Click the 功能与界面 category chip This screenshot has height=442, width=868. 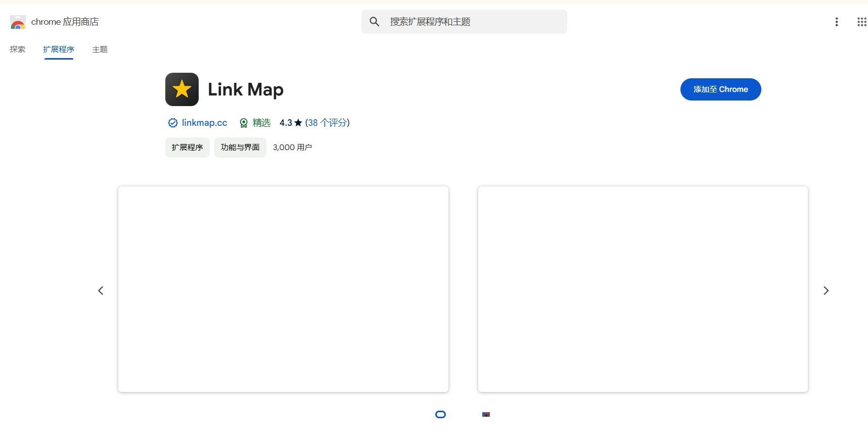(x=240, y=148)
